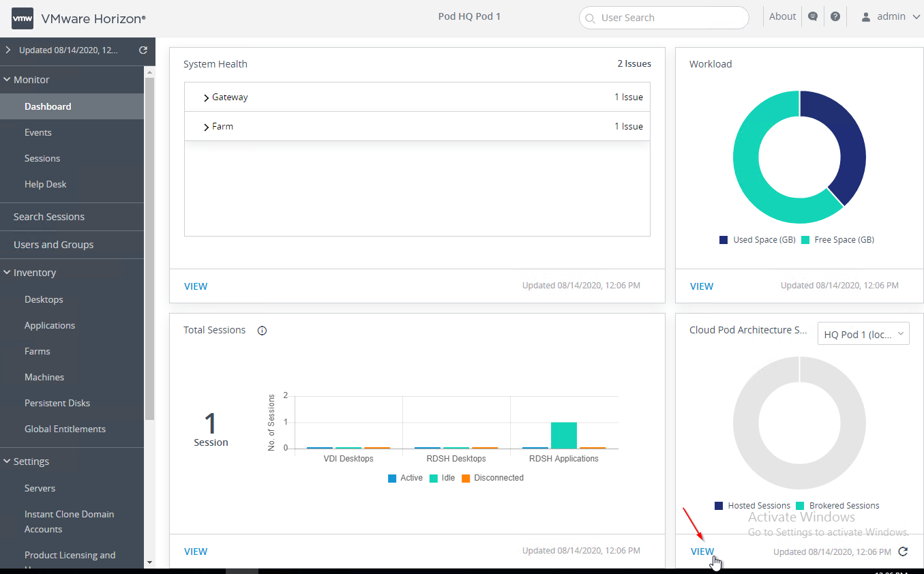Click sidebar scrollbar down arrow
Screen dimensions: 924x574
[149, 562]
